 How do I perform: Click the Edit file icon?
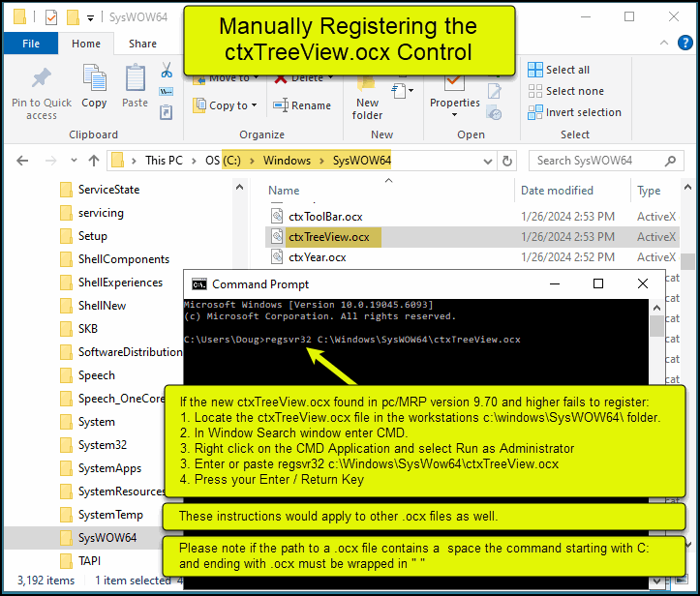point(494,91)
